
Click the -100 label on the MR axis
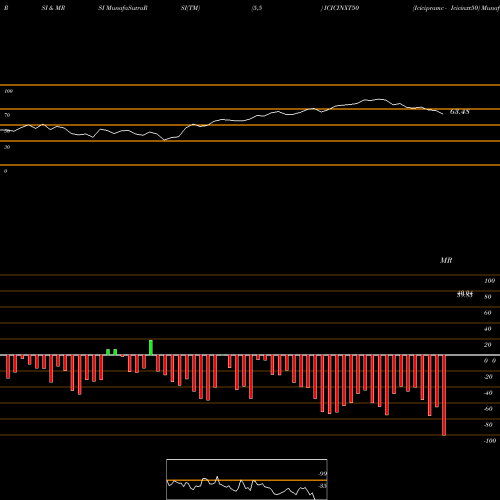(x=490, y=441)
